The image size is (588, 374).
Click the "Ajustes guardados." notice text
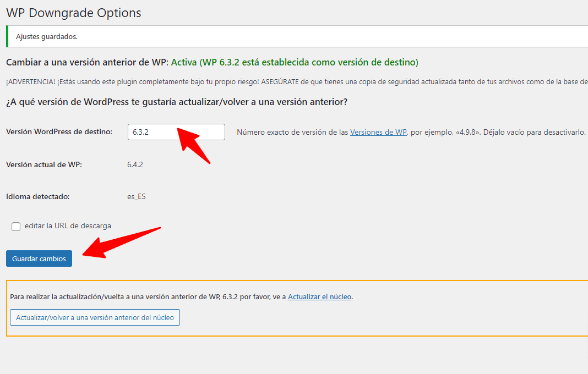47,37
